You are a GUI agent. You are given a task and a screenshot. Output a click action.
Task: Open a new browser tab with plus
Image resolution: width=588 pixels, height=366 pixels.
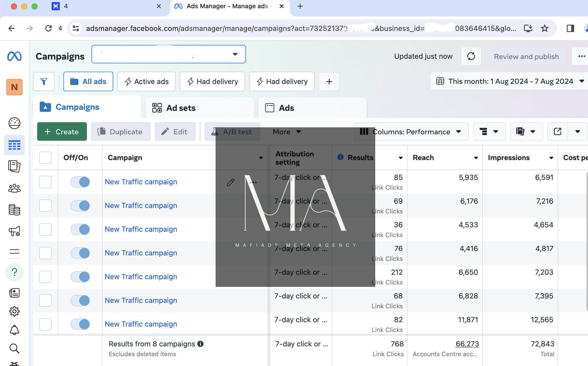click(300, 6)
